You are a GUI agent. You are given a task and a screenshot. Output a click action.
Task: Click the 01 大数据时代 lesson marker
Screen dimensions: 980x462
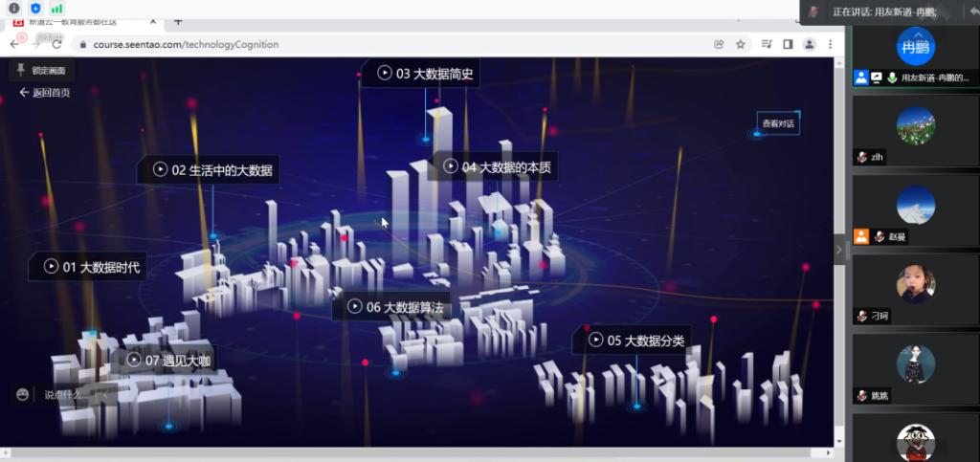coord(91,268)
